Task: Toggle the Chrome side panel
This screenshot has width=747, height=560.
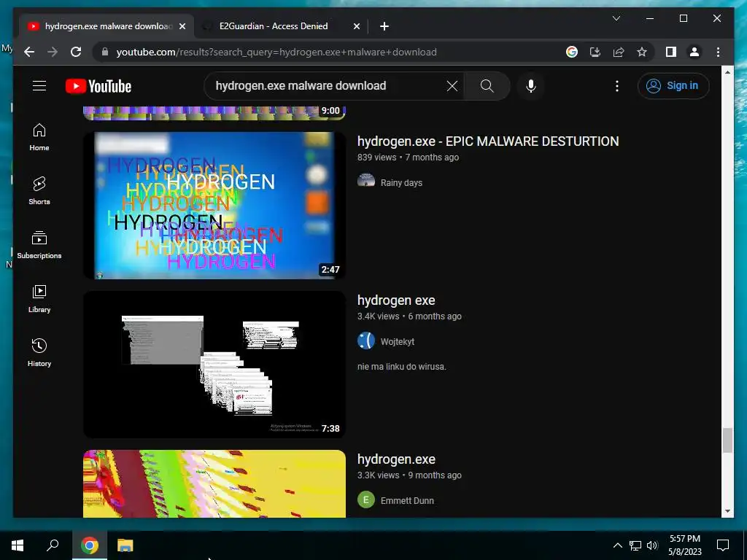Action: point(671,52)
